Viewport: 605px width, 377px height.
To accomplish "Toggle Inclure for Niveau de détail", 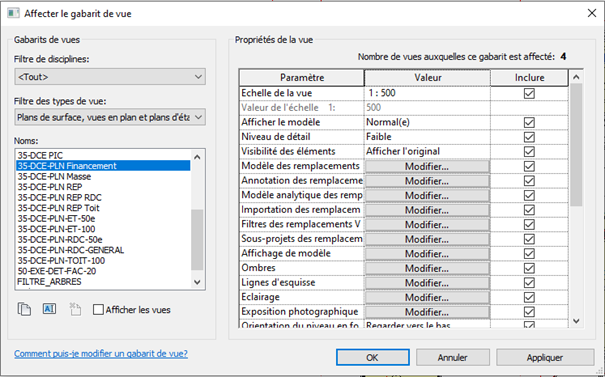I will click(529, 137).
